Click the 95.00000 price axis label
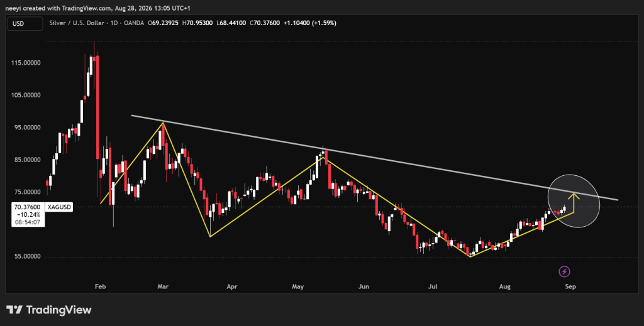644x326 pixels. [x=26, y=128]
